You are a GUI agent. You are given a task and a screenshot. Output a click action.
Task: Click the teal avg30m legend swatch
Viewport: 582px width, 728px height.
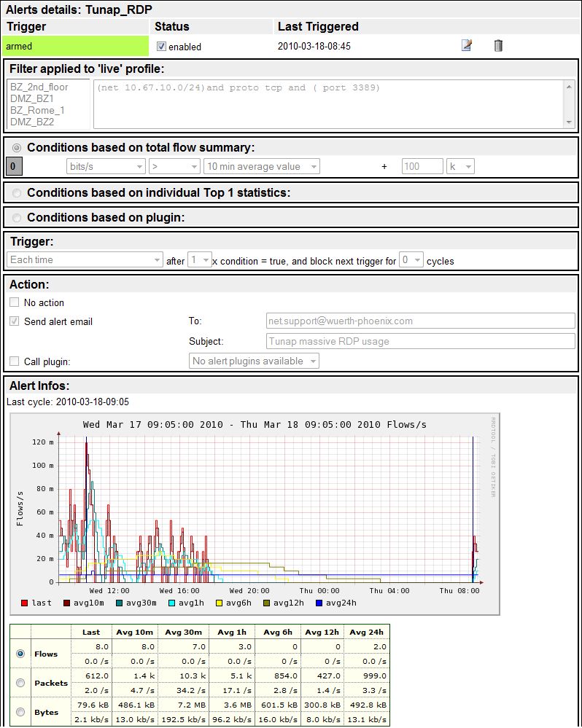[120, 603]
